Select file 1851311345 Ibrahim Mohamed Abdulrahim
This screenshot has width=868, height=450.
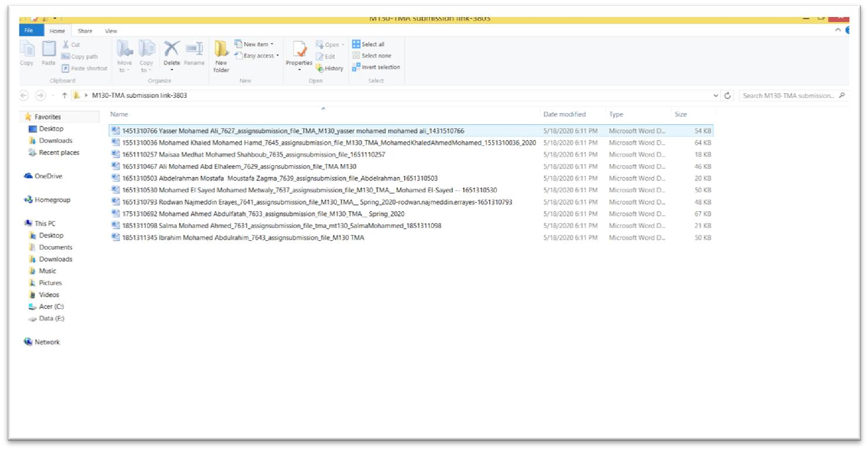coord(411,237)
